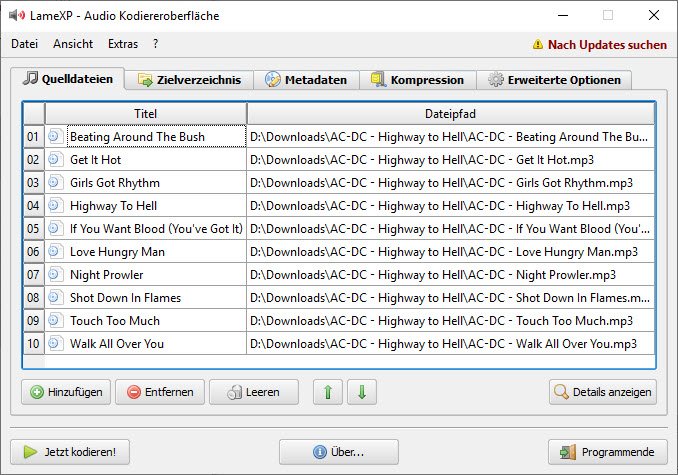Click audio file icon of Walk All Over You

click(55, 343)
